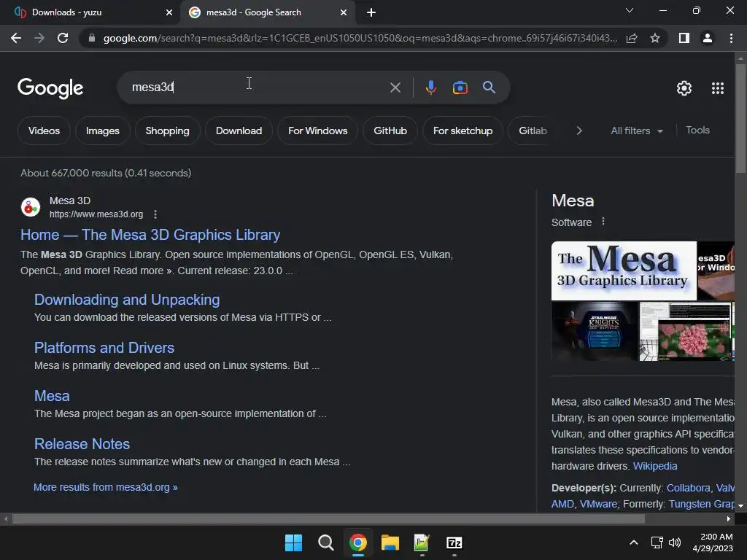Open the Google apps grid
This screenshot has height=560, width=747.
718,88
